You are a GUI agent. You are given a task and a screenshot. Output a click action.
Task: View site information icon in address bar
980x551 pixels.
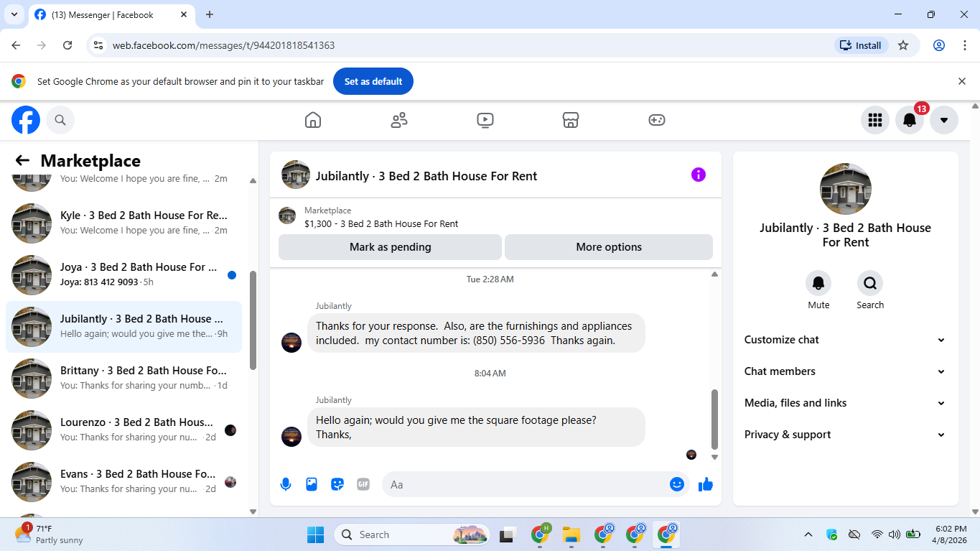(98, 45)
